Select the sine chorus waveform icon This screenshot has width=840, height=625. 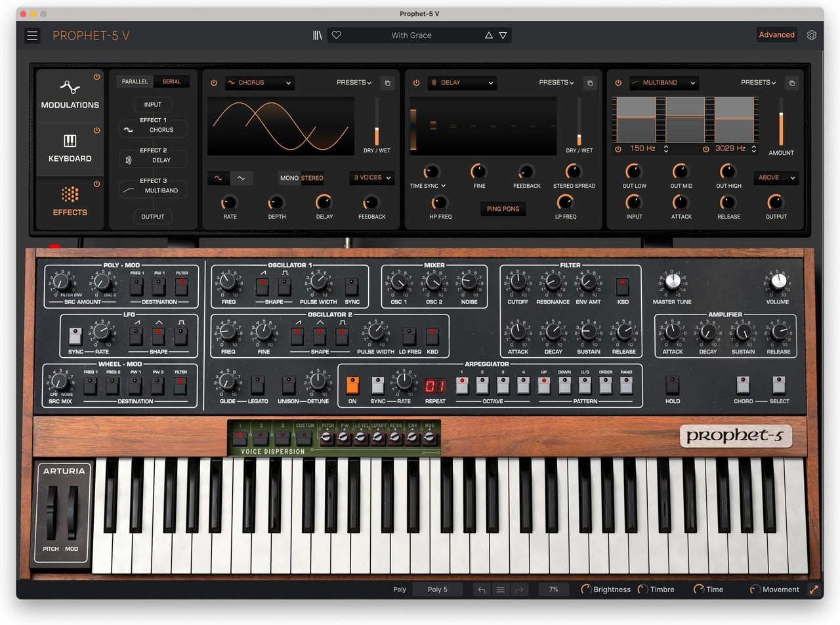[x=219, y=178]
